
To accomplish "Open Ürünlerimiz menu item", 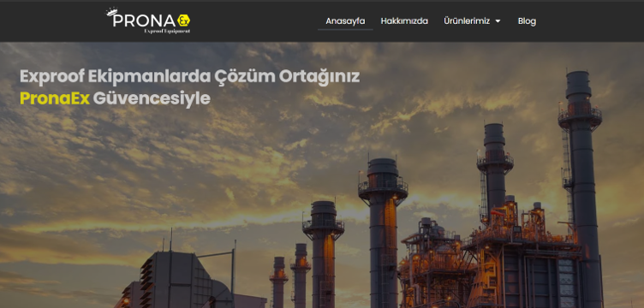I will [467, 21].
